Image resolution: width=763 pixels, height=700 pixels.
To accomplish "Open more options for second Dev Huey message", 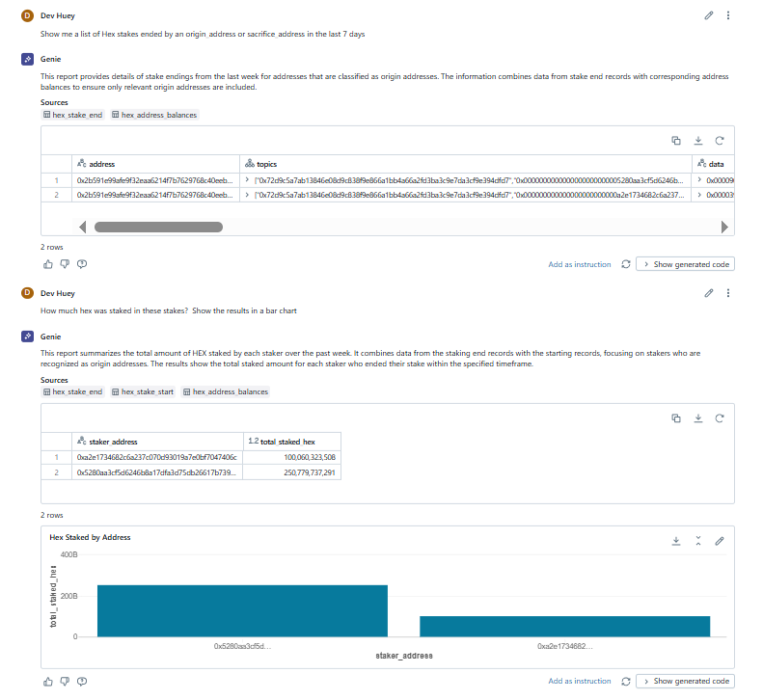I will click(728, 293).
